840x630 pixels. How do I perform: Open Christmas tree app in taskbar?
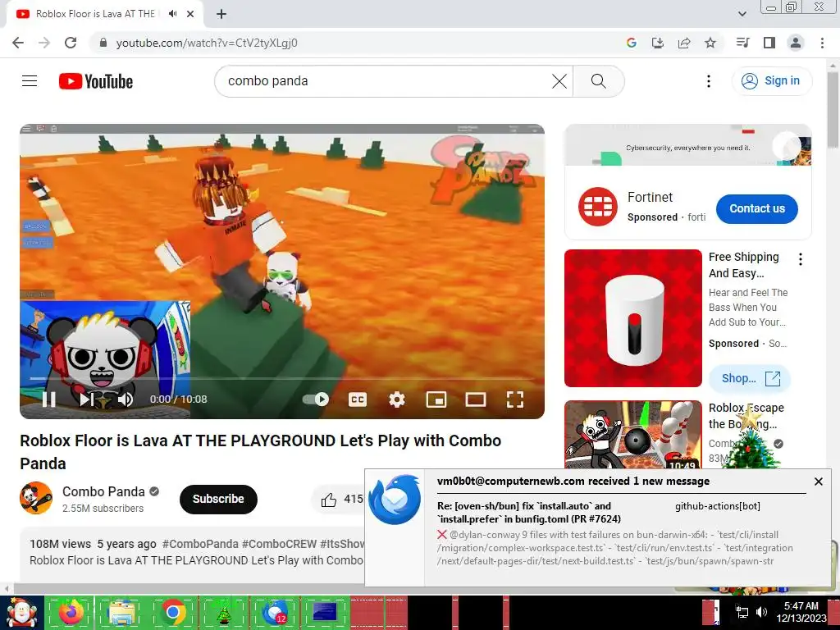[223, 612]
